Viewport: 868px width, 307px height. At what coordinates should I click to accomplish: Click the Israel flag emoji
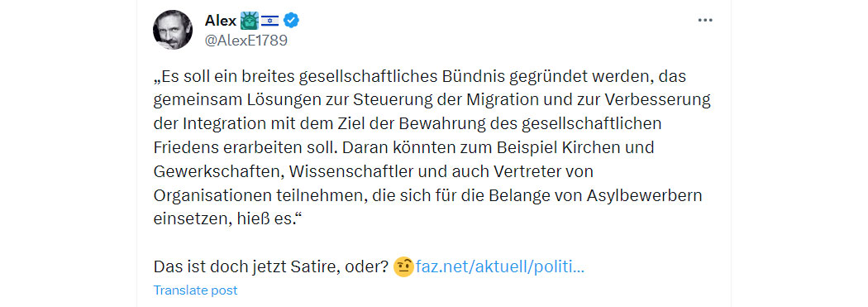[x=270, y=21]
